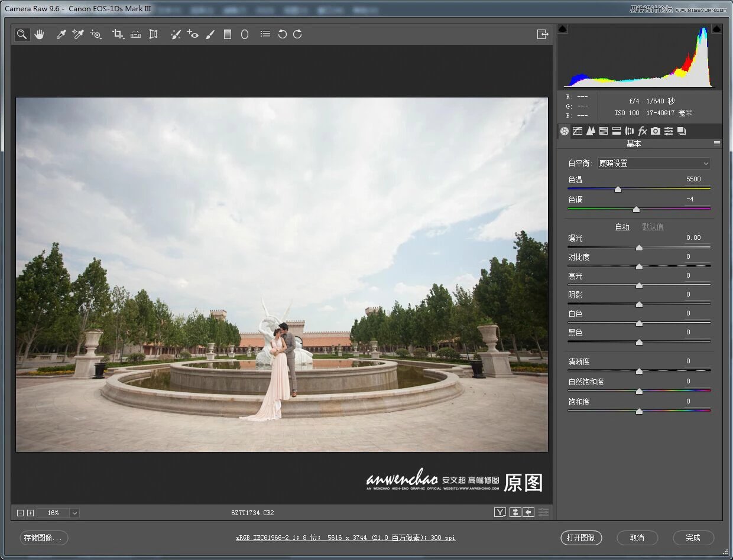Select the Red Eye Removal tool
This screenshot has height=560, width=733.
coord(193,34)
